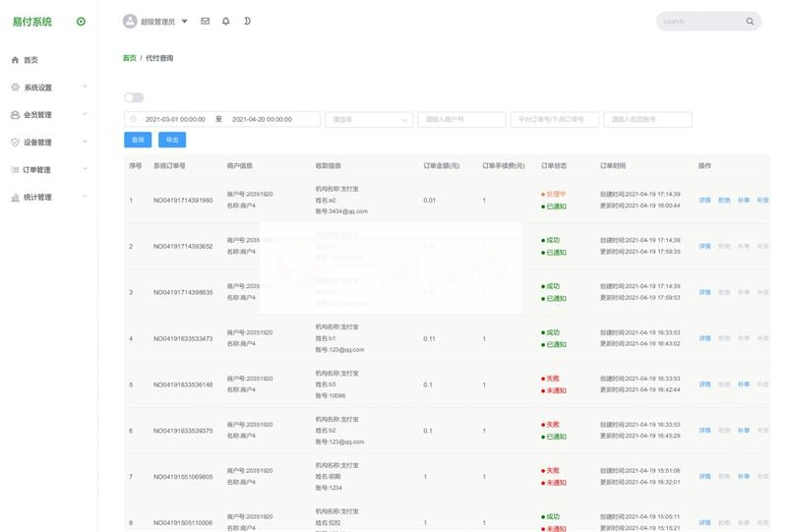Toggle dark mode moon icon
This screenshot has width=787, height=532.
click(247, 21)
